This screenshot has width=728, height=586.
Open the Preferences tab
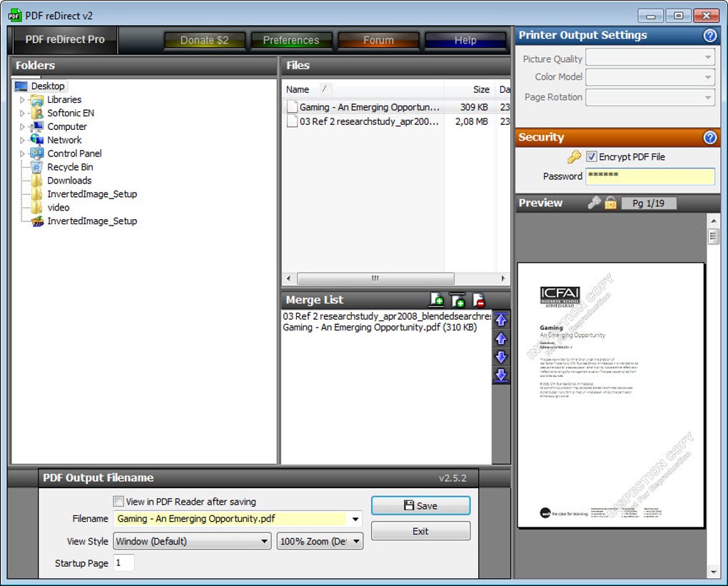click(291, 41)
